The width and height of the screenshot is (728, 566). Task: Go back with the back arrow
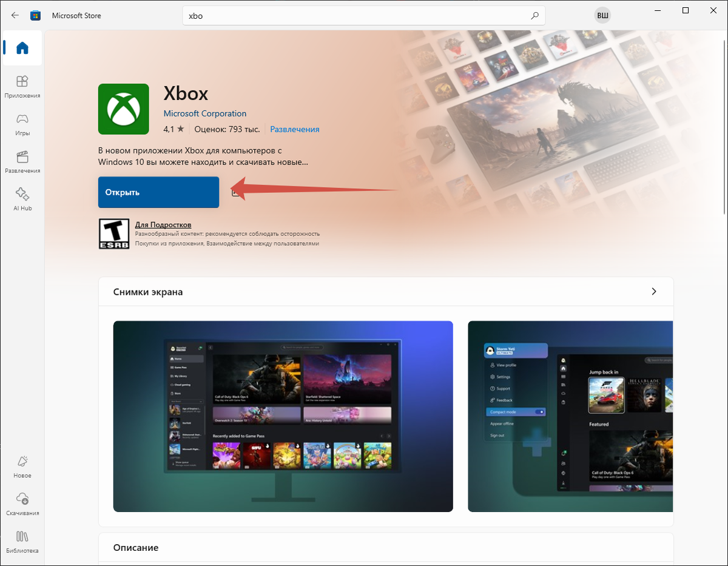coord(15,15)
